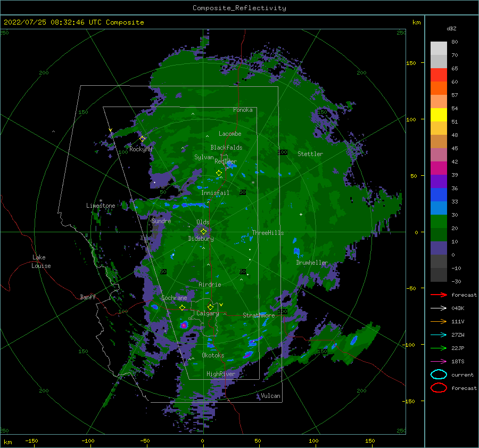Select the yellow diamond marker below RedDeer
This screenshot has height=448, width=479.
(219, 173)
